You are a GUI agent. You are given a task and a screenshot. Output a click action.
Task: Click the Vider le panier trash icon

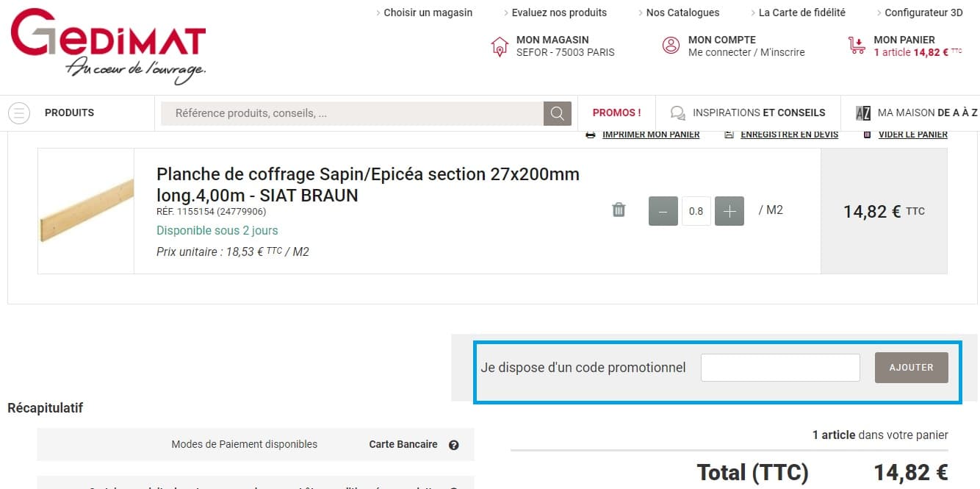[867, 135]
